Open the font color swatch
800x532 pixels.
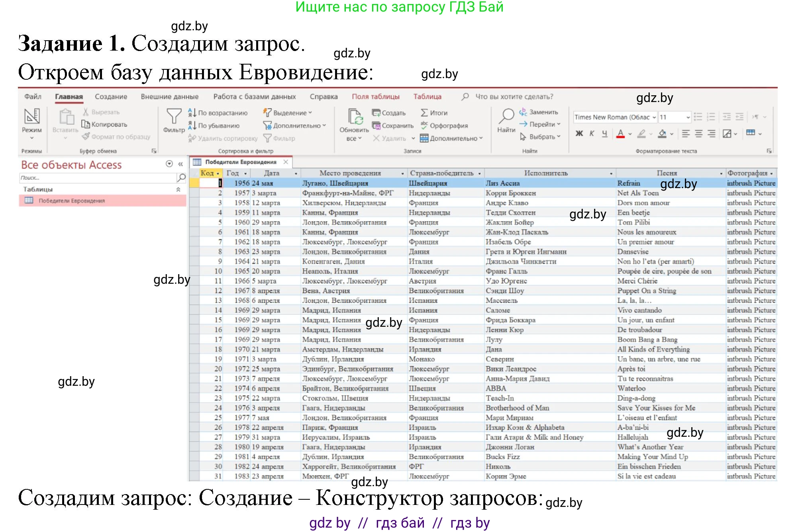click(621, 133)
